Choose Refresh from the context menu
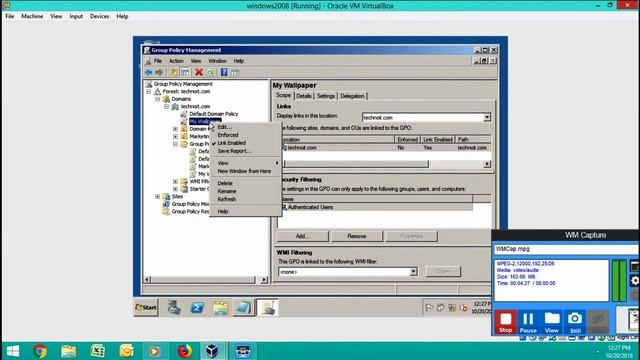Image resolution: width=640 pixels, height=360 pixels. point(227,199)
